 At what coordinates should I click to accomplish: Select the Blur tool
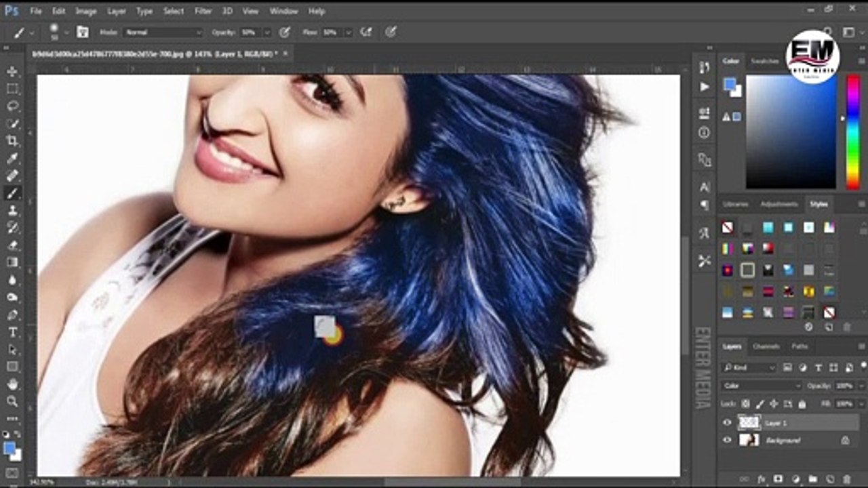click(12, 280)
